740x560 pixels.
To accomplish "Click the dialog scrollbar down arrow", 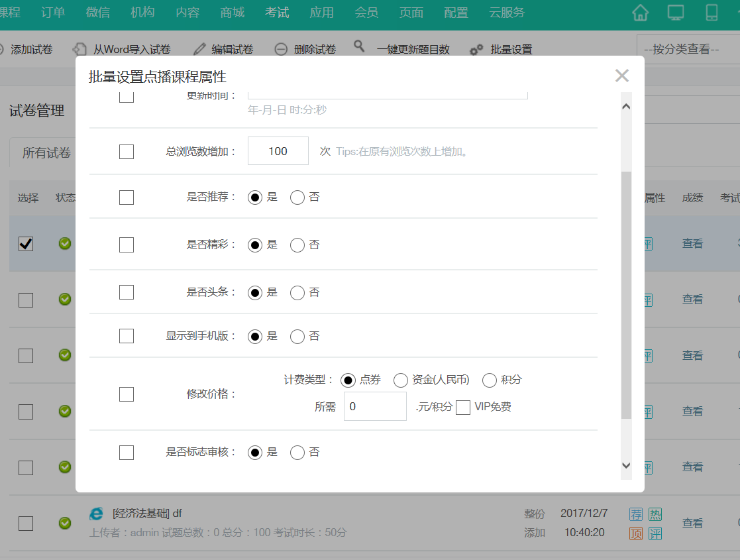I will (x=626, y=466).
